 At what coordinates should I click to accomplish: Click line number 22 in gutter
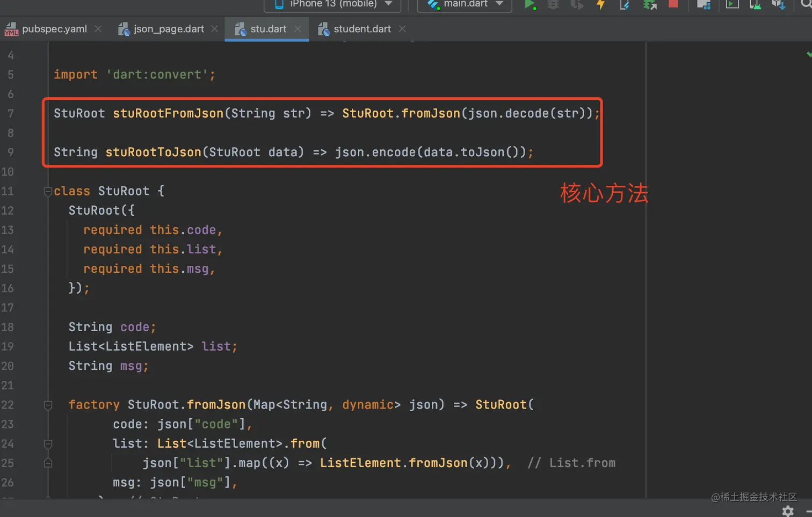click(8, 405)
